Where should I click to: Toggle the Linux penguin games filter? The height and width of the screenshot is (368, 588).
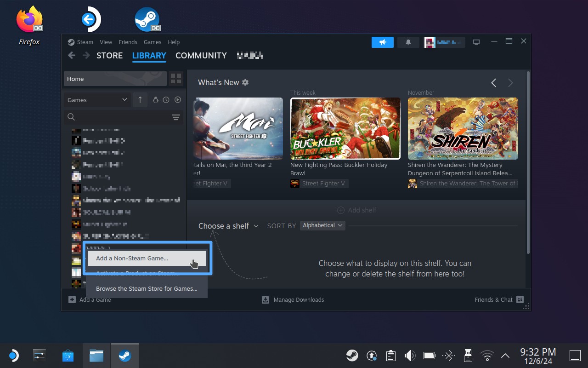point(155,100)
